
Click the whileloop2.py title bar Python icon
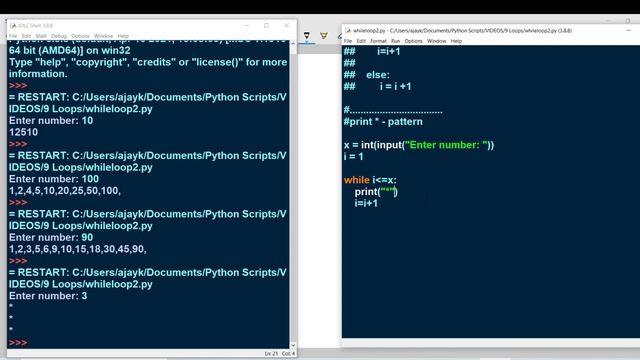click(x=348, y=31)
